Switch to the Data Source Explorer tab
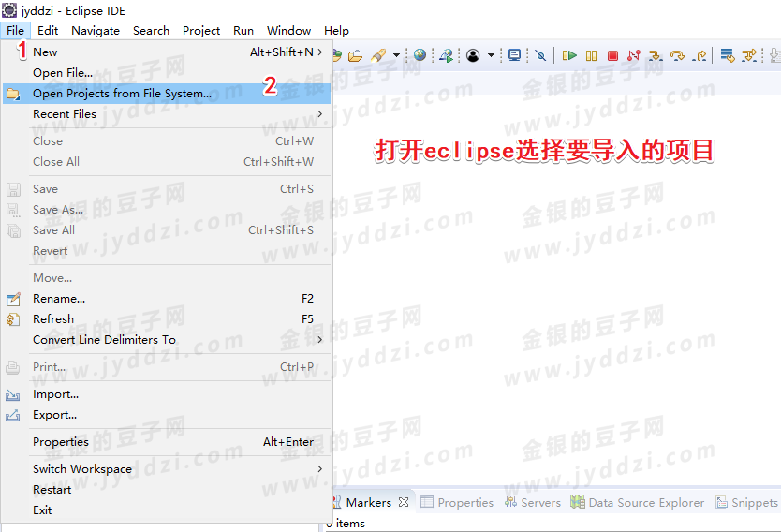This screenshot has width=781, height=532. tap(638, 503)
